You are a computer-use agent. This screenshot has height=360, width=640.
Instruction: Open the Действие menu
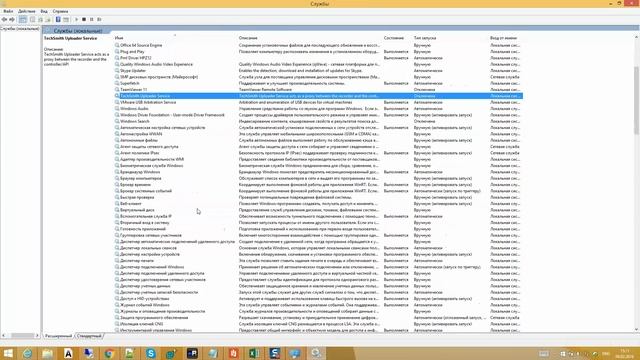click(x=27, y=11)
